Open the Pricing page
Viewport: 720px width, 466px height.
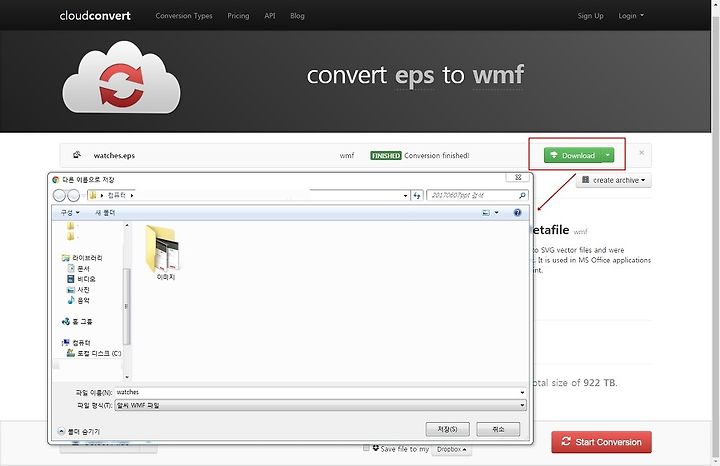pyautogui.click(x=238, y=16)
